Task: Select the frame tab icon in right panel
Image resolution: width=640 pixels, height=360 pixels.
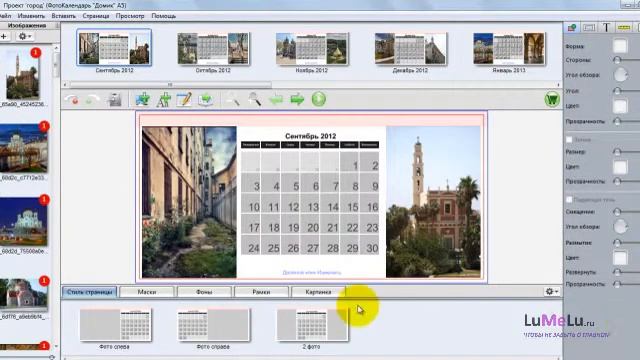Action: coord(589,27)
